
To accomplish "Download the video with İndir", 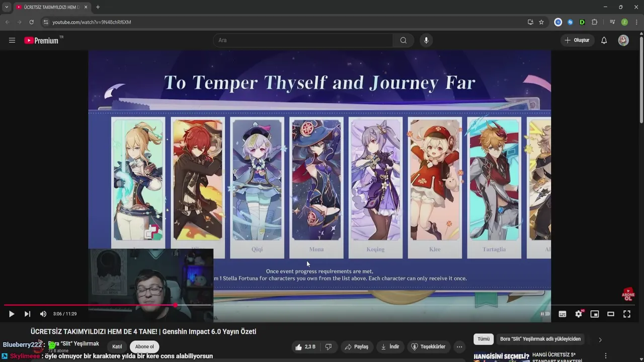I will click(390, 347).
